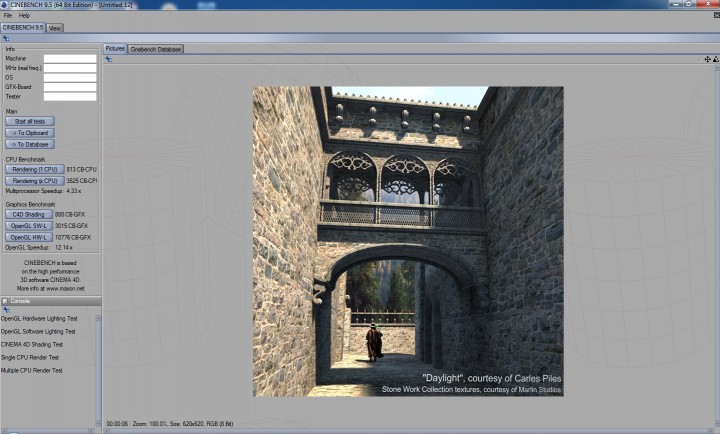Click the www.maxon.net info text
Screen dimensions: 720x434
[x=65, y=289]
